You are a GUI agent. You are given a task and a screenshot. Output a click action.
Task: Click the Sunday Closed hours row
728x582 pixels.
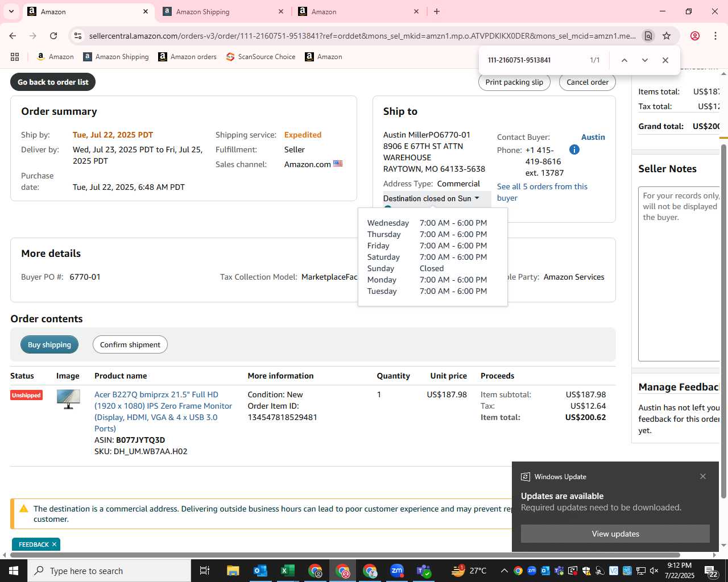point(432,268)
